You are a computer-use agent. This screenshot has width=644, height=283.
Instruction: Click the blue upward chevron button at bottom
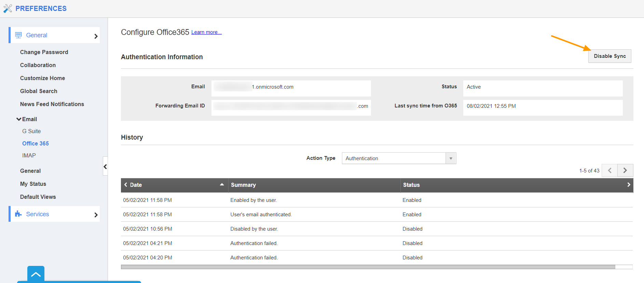(x=36, y=274)
